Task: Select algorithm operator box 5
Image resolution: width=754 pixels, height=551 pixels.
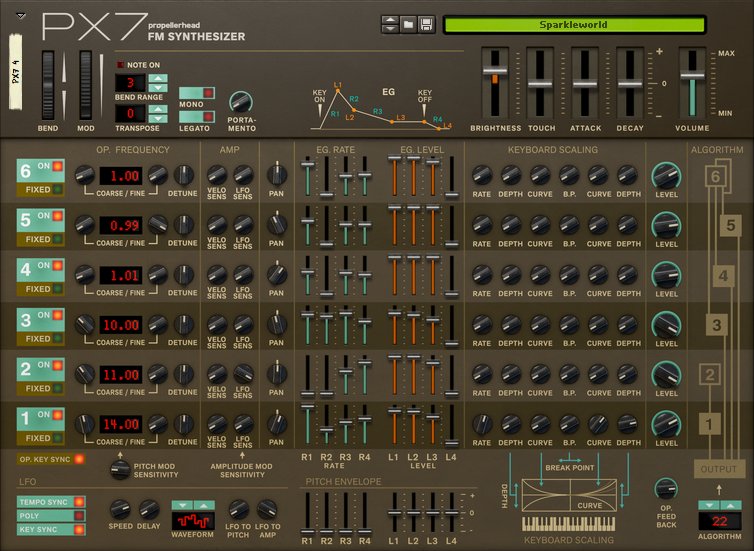Action: pyautogui.click(x=730, y=226)
